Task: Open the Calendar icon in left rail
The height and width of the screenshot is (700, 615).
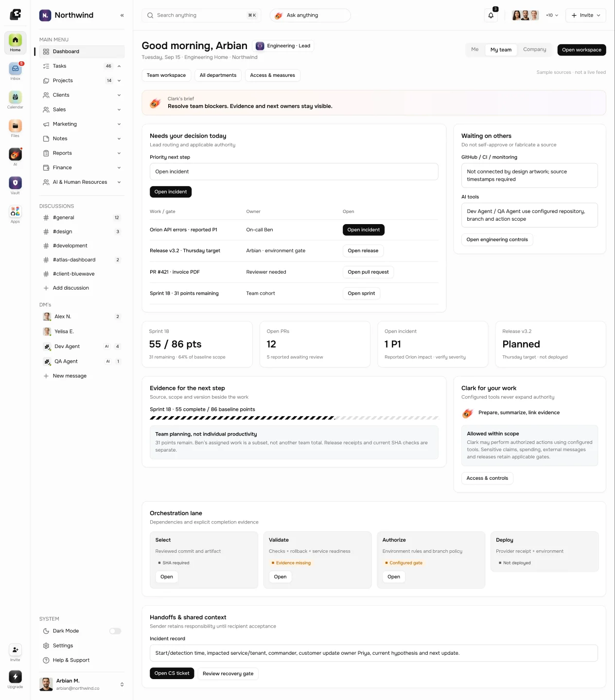Action: (x=15, y=97)
